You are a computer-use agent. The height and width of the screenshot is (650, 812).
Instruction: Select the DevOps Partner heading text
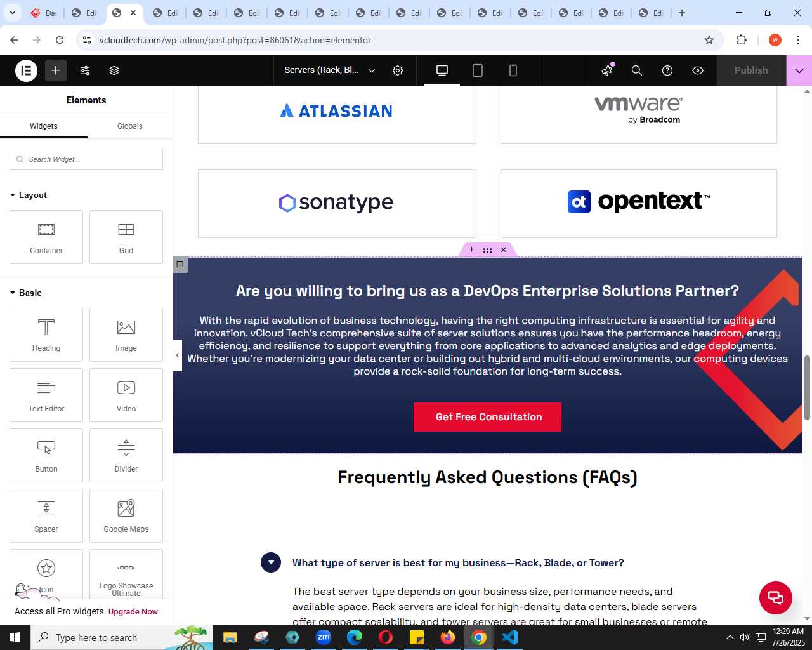pyautogui.click(x=487, y=291)
